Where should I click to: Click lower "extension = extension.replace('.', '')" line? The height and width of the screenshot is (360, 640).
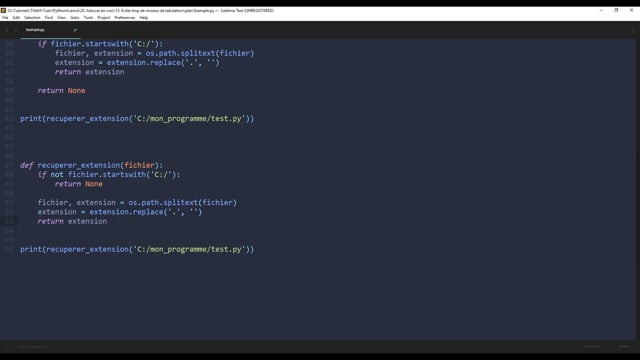point(120,212)
